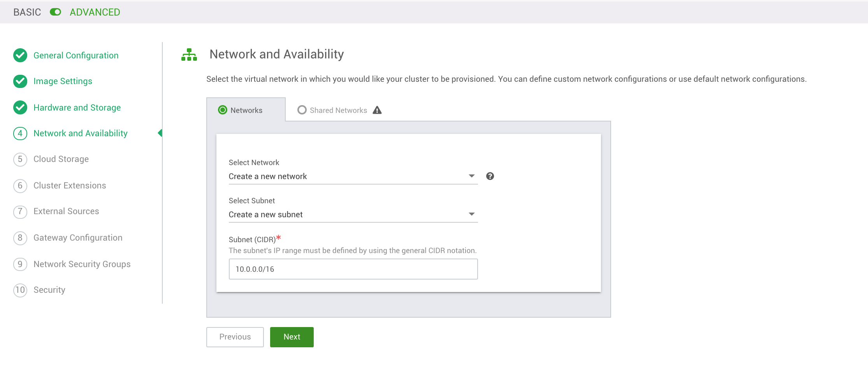Open the Select Network dropdown
The height and width of the screenshot is (380, 868).
[352, 176]
